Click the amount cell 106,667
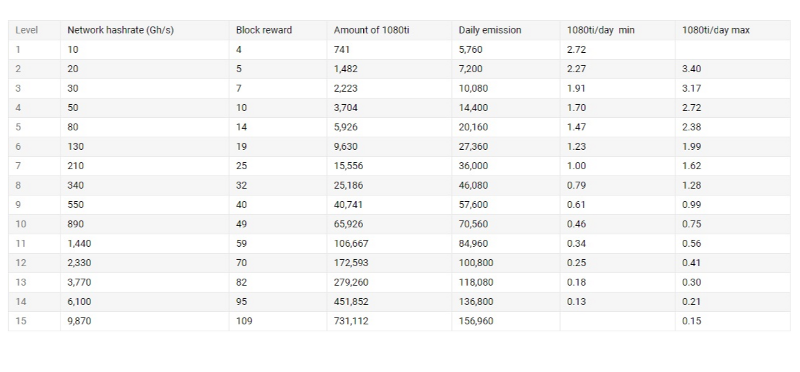Viewport: 800px width, 372px height. (x=351, y=243)
